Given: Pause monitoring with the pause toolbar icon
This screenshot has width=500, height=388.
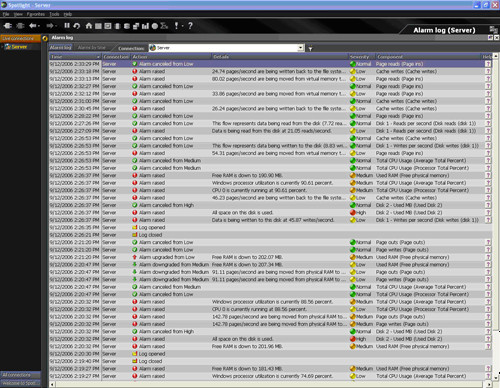Looking at the screenshot, I should 67,25.
